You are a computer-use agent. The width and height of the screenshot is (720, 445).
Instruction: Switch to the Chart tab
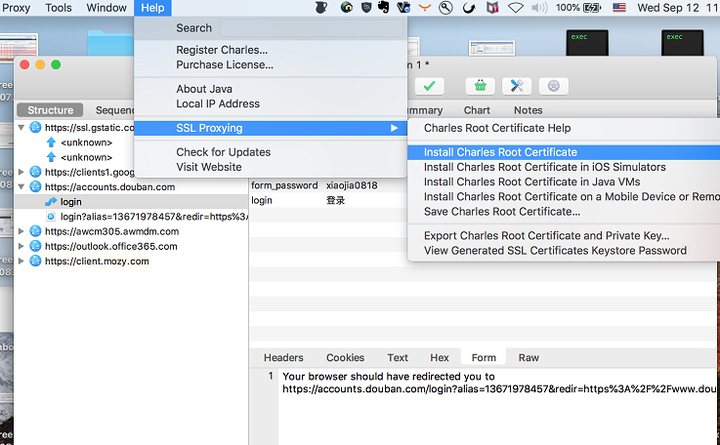(477, 110)
